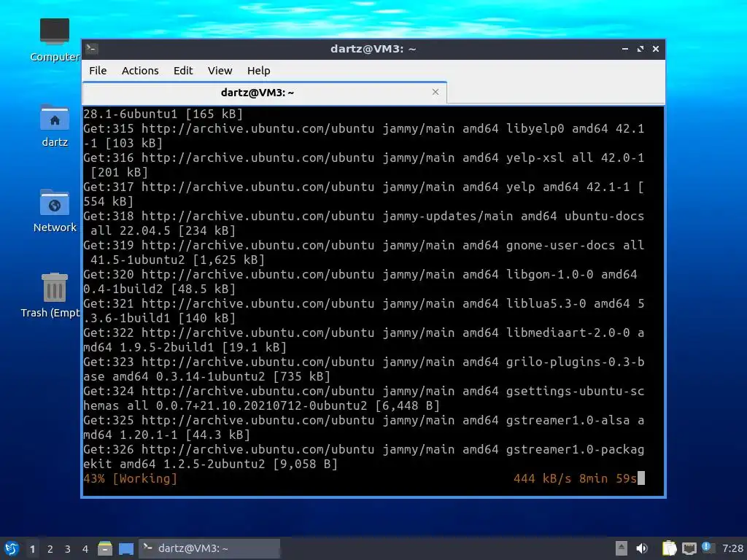
Task: Click the Get:319 gnome-user-docs line
Action: coord(363,252)
